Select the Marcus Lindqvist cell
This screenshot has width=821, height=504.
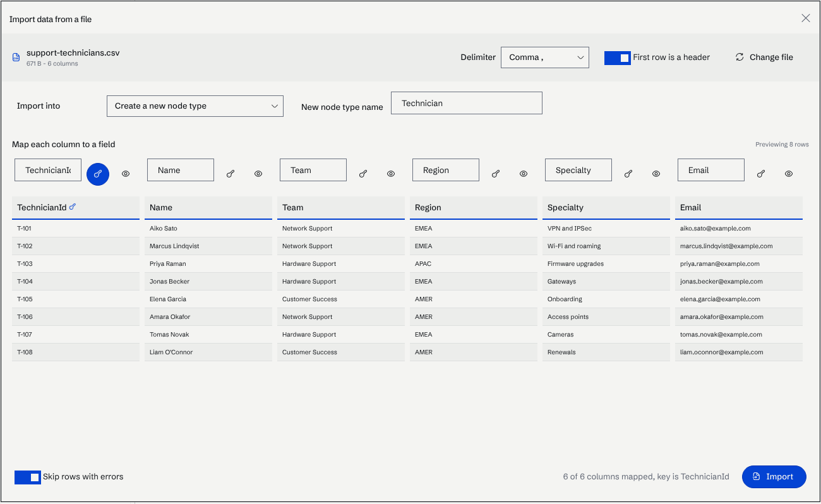[208, 246]
